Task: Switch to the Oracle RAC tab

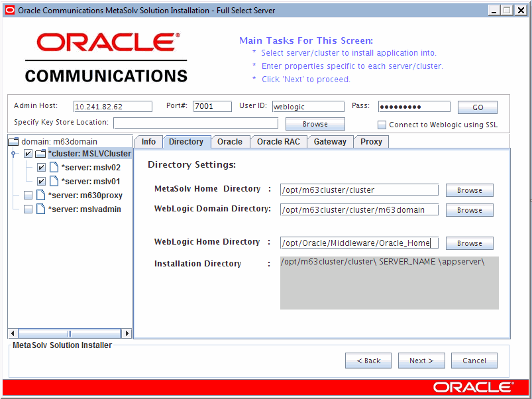Action: click(278, 141)
